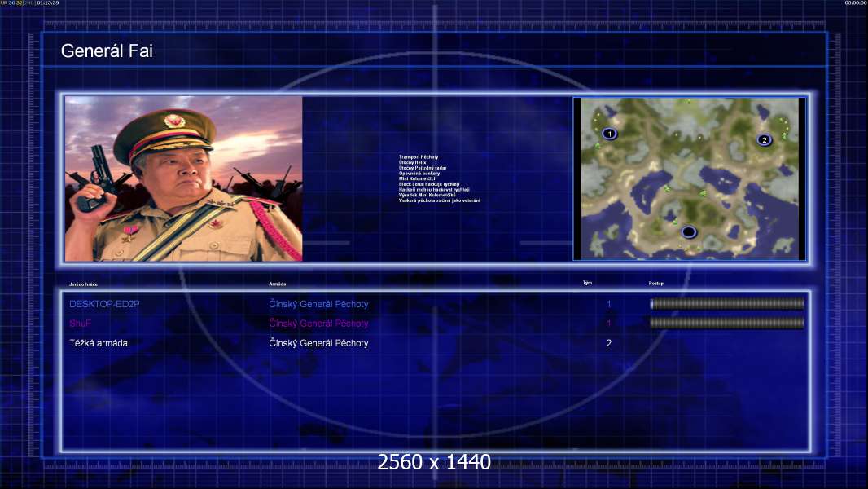Click the 'Útočný Helix' ability line
This screenshot has height=489, width=868.
(x=412, y=162)
